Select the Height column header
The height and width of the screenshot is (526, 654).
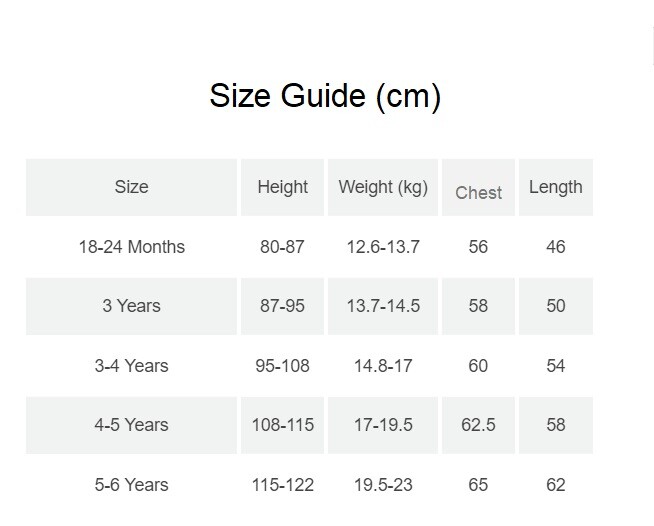click(282, 187)
